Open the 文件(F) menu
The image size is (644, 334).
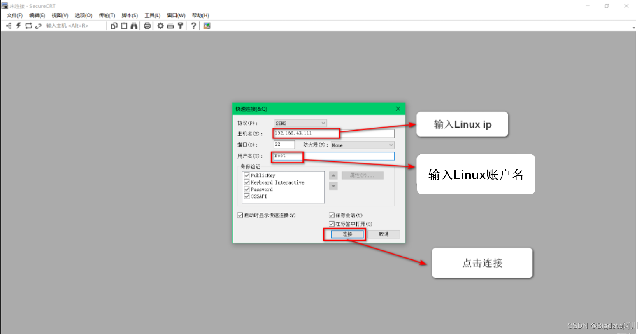(x=14, y=16)
